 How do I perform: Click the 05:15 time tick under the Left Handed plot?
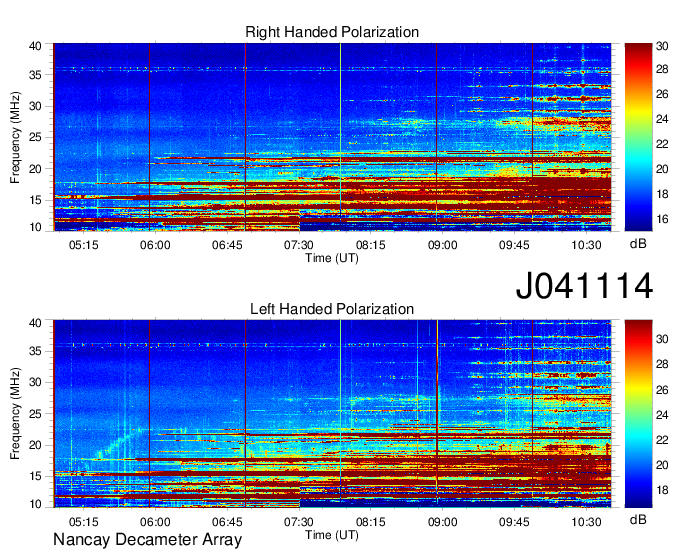click(84, 522)
